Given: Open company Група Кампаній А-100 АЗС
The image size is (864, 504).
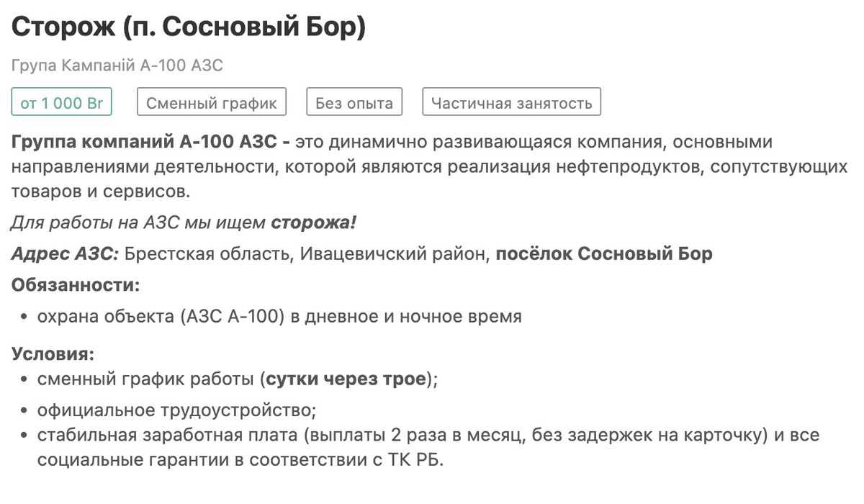Looking at the screenshot, I should tap(117, 66).
